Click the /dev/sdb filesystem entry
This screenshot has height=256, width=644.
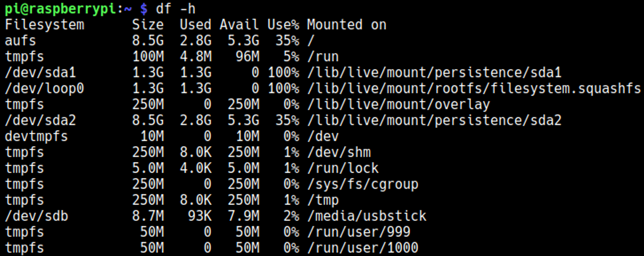[x=36, y=216]
